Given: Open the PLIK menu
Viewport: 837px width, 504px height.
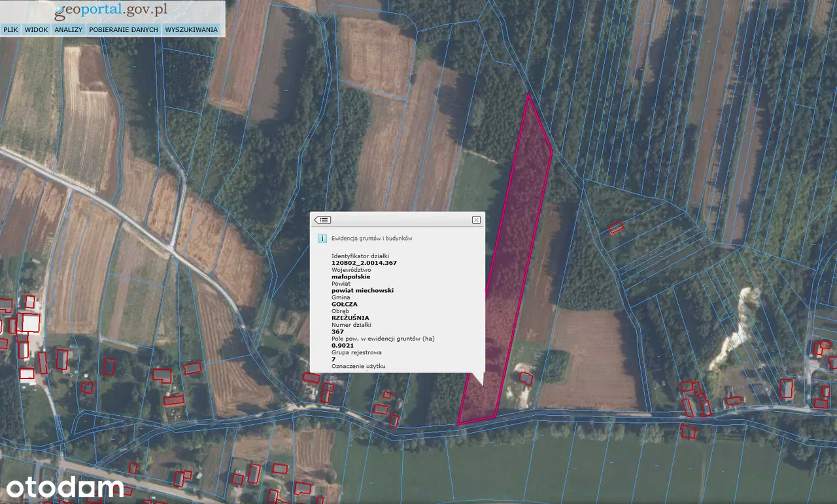Looking at the screenshot, I should pos(10,29).
